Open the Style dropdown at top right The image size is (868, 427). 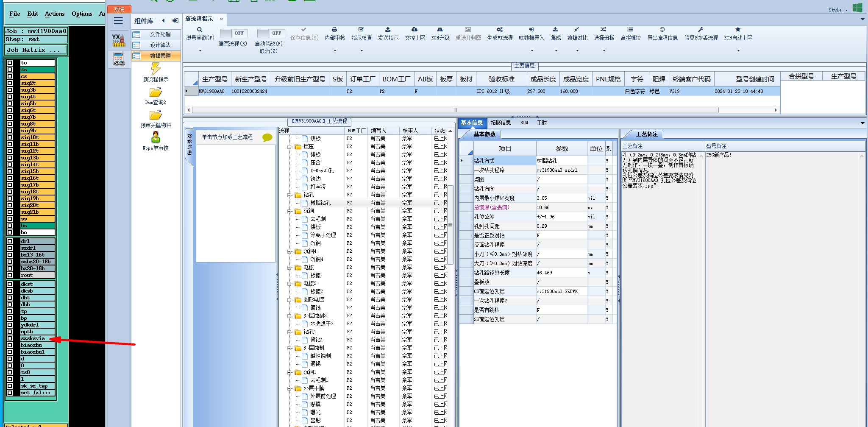pos(837,10)
